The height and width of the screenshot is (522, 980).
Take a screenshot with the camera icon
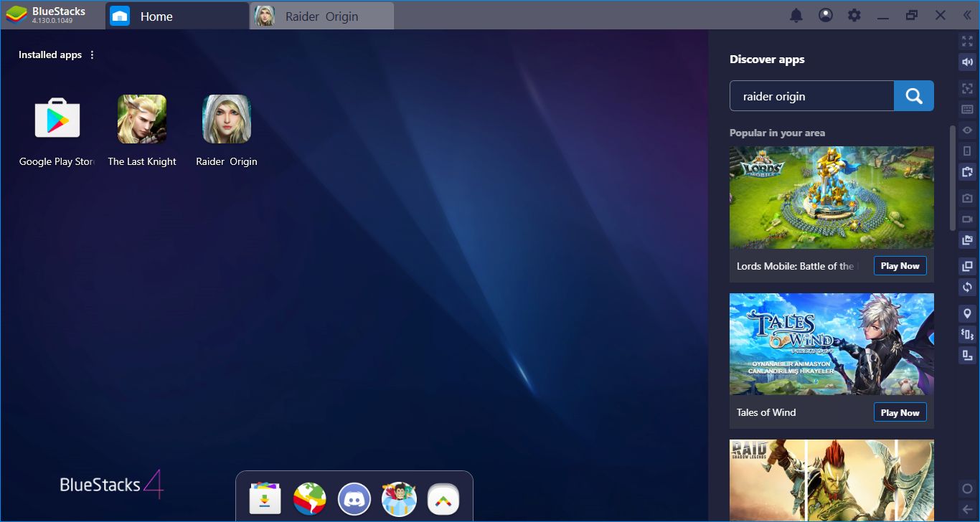pyautogui.click(x=966, y=198)
